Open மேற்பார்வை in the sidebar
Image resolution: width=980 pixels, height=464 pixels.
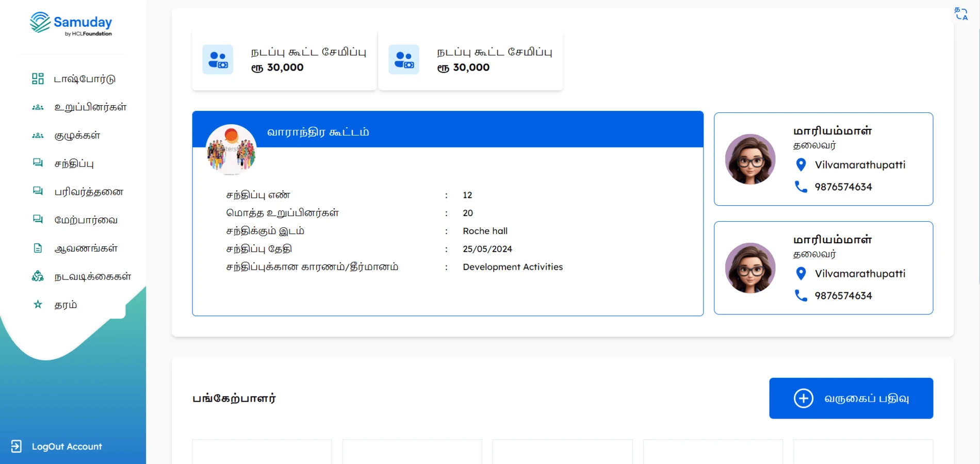pos(86,220)
